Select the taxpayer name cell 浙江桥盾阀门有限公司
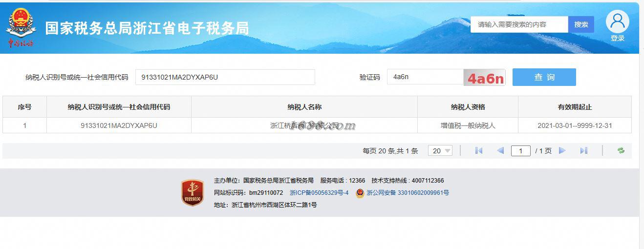The height and width of the screenshot is (249, 644). pos(304,125)
